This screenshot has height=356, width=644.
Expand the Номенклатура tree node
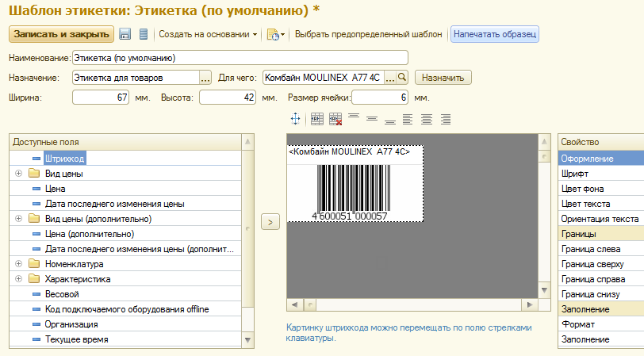(18, 263)
